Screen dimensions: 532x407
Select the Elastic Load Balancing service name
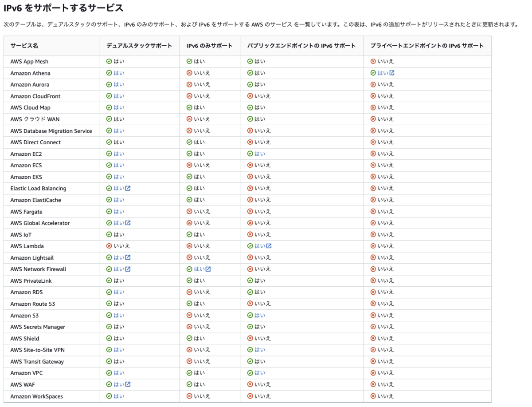(38, 189)
